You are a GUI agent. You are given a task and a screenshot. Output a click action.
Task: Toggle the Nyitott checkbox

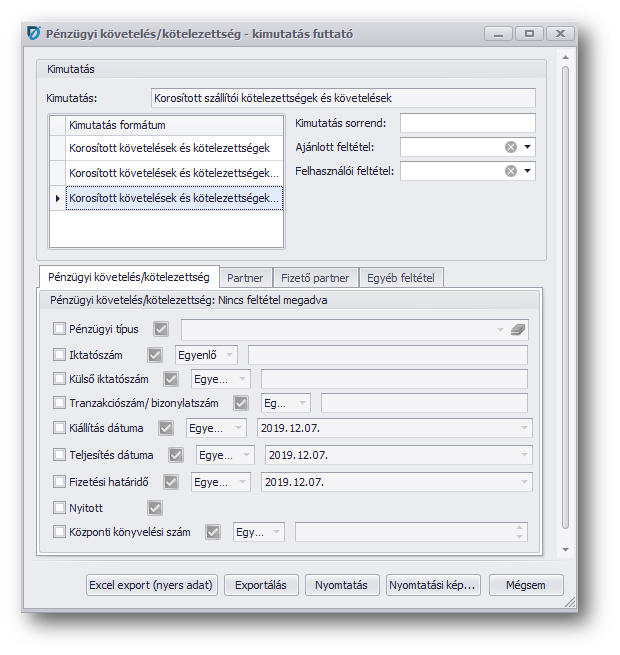[60, 507]
